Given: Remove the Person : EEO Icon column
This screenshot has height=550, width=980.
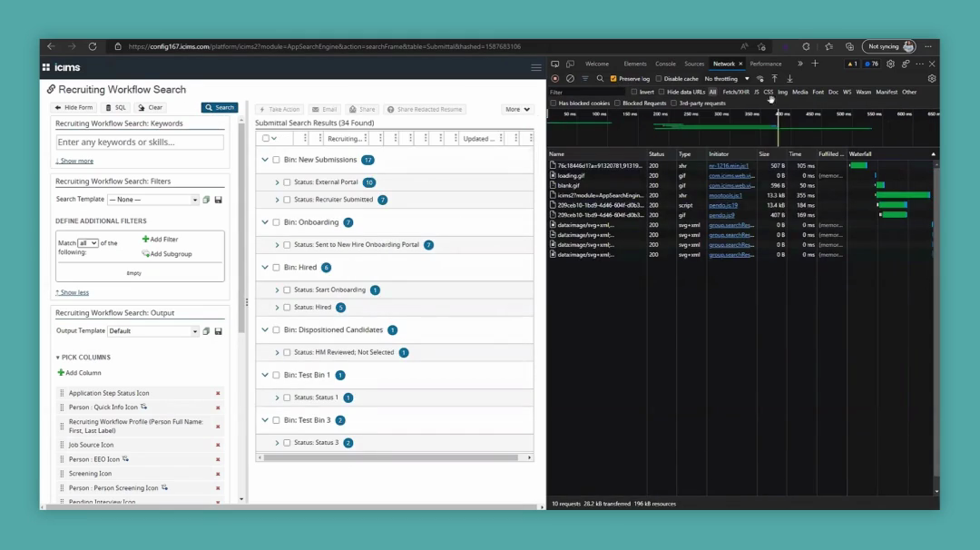Looking at the screenshot, I should pos(218,459).
